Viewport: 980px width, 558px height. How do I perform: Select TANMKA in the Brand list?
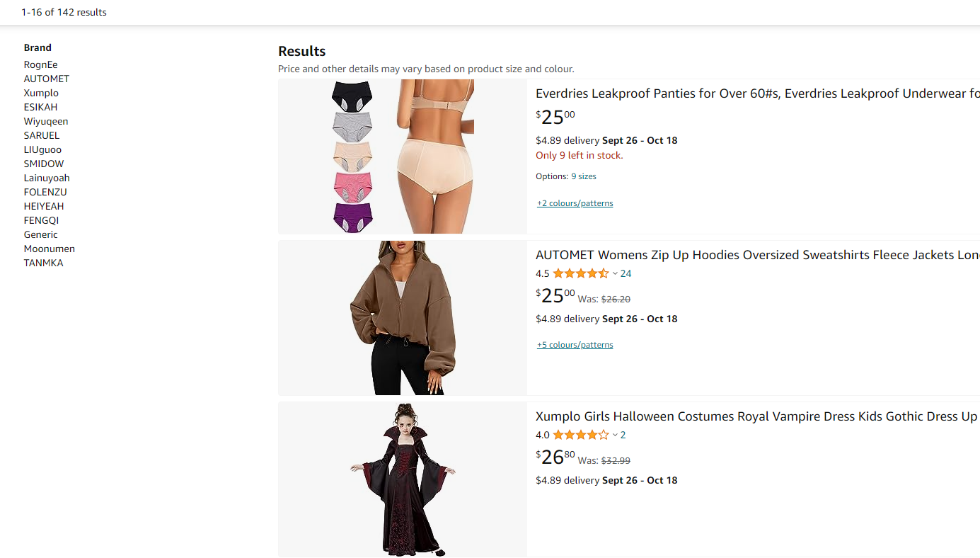43,263
